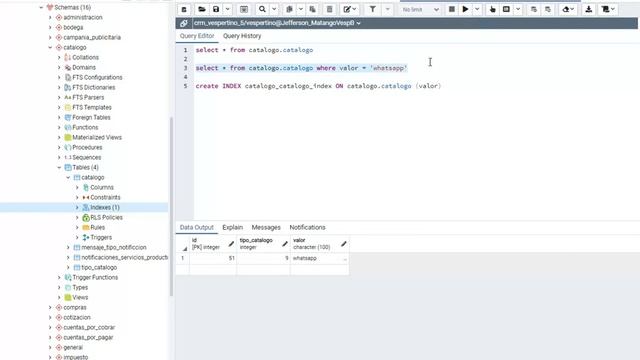The width and height of the screenshot is (640, 360).
Task: Open a SQL file with the folder icon
Action: [202, 9]
